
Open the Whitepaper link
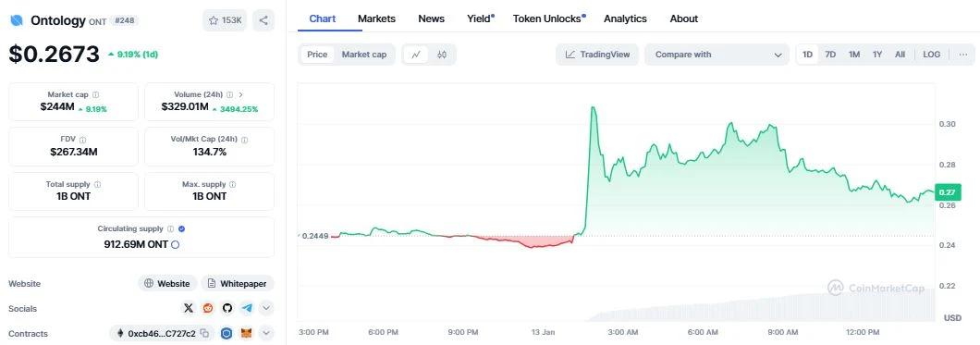click(x=237, y=283)
